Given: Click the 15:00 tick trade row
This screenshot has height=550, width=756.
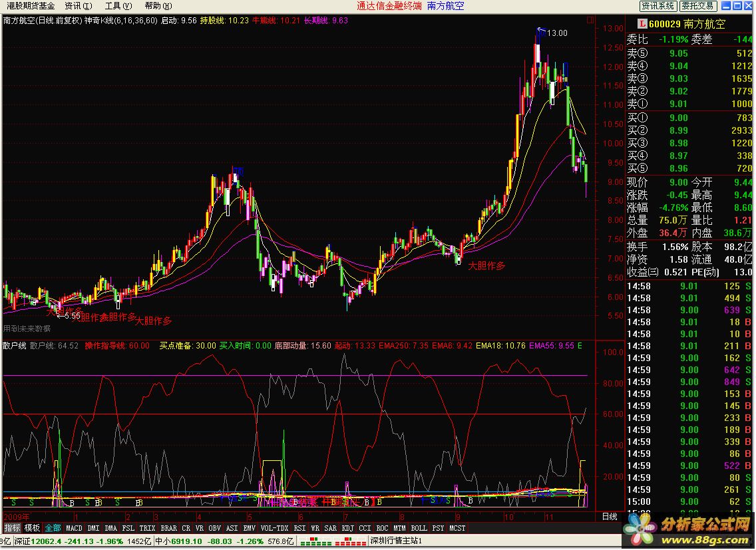Looking at the screenshot, I should 689,501.
